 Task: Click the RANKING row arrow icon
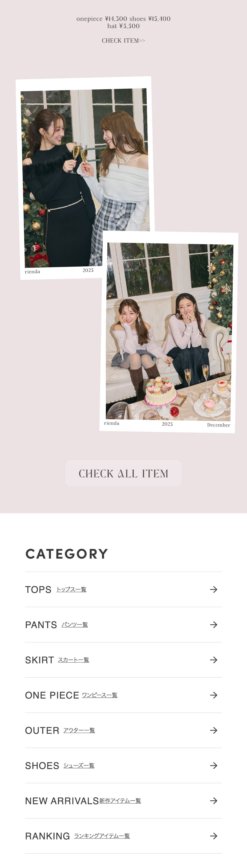[213, 836]
